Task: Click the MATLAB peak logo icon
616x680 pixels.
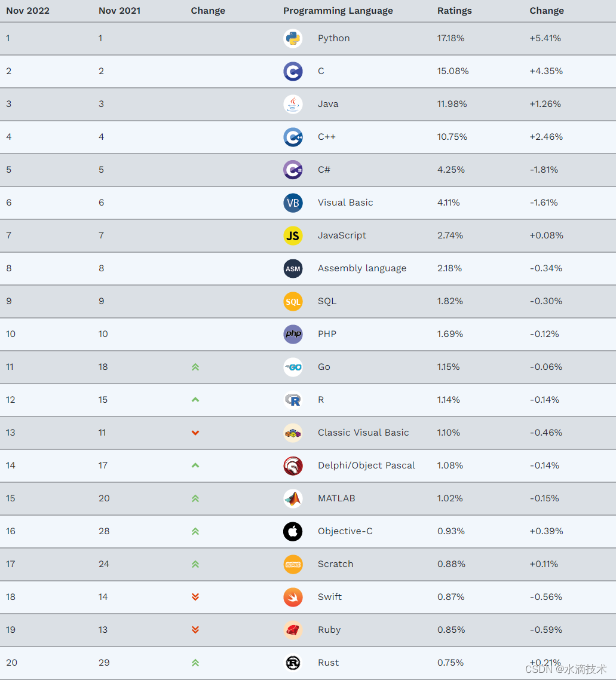Action: click(293, 499)
